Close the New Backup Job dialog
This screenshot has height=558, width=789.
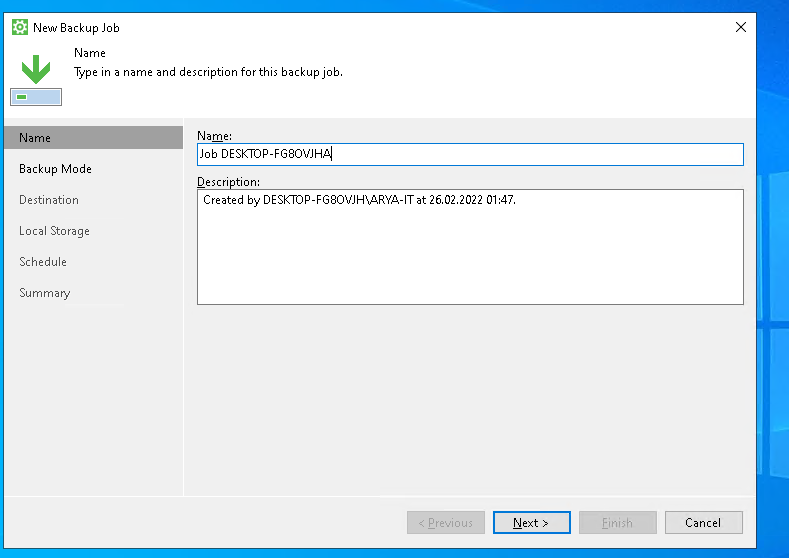tap(741, 28)
